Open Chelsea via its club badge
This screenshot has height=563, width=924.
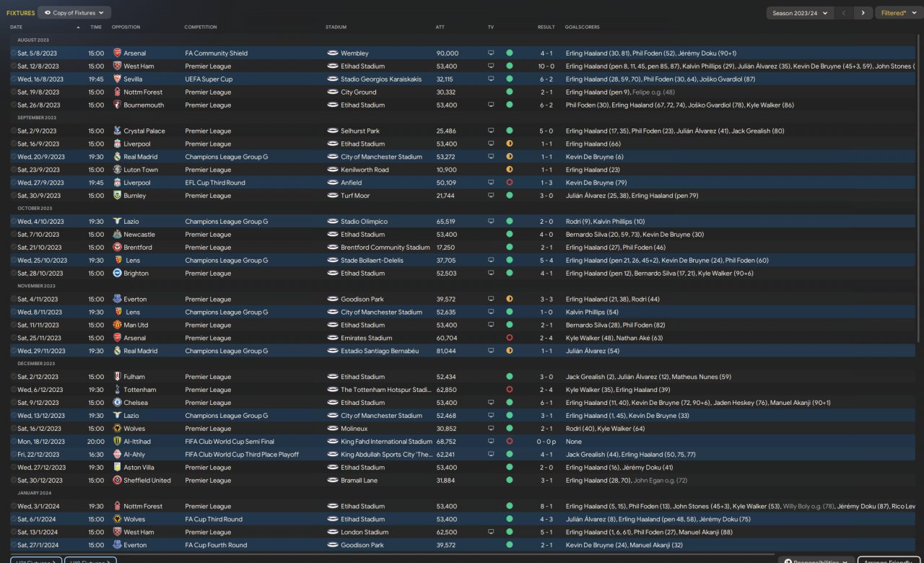pos(118,403)
